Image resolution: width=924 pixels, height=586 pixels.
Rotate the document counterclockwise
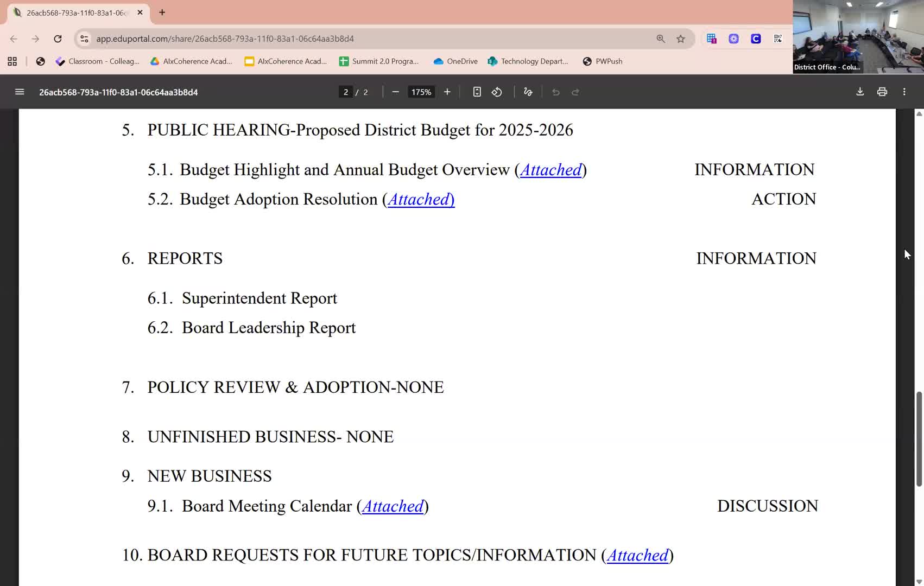click(x=497, y=92)
